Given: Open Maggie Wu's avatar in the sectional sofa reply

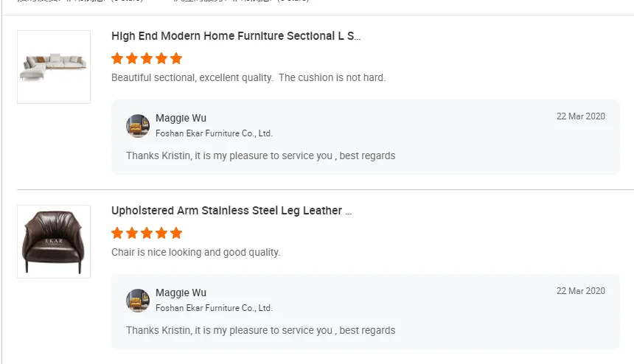Looking at the screenshot, I should pos(138,126).
